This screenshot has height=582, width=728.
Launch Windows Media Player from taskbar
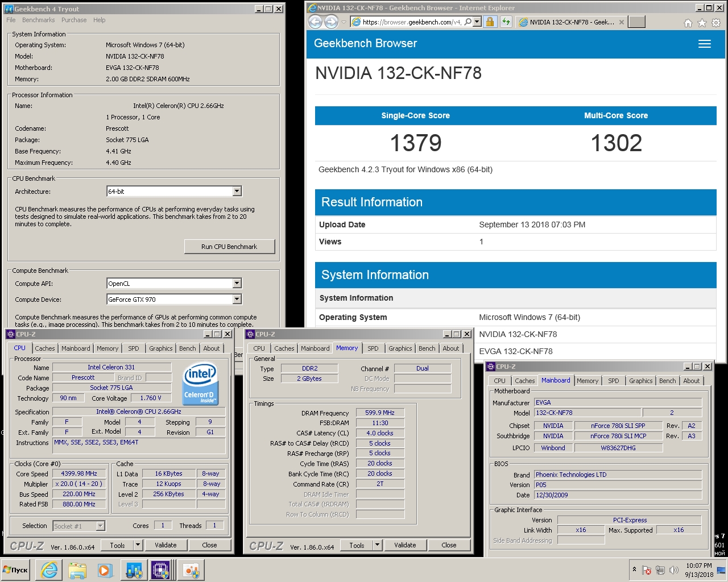(105, 570)
